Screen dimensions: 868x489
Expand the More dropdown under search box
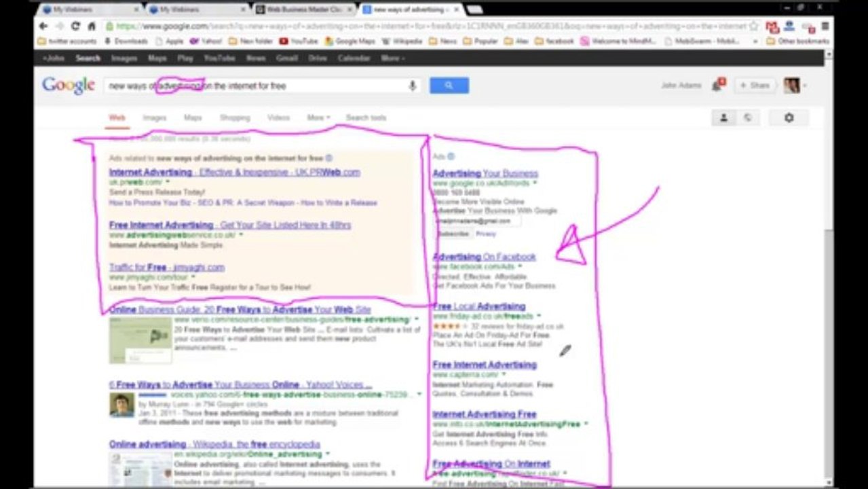click(x=318, y=117)
